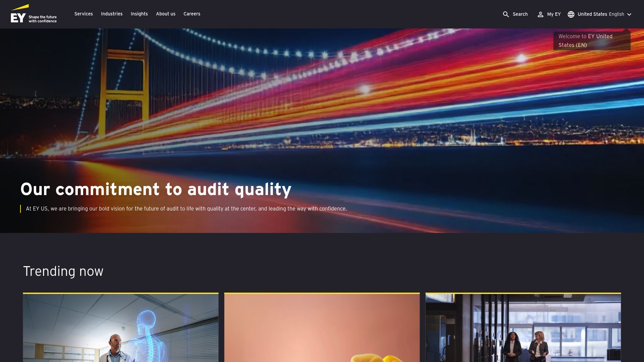This screenshot has width=644, height=362.
Task: Open the first Trending now article thumbnail
Action: coord(120,327)
